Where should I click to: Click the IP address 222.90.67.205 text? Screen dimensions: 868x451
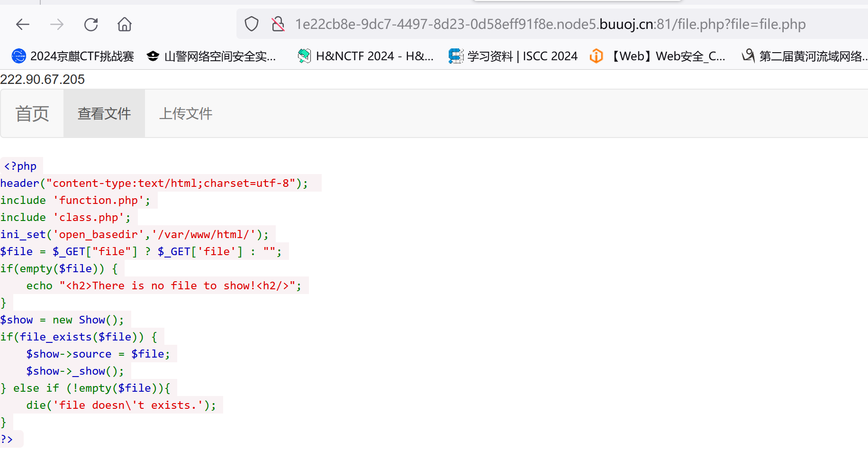tap(43, 79)
